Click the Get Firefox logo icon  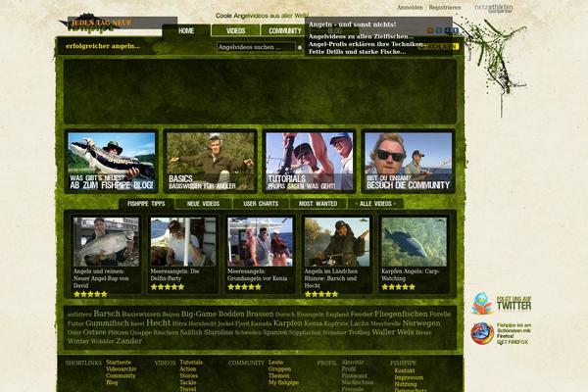(x=482, y=333)
